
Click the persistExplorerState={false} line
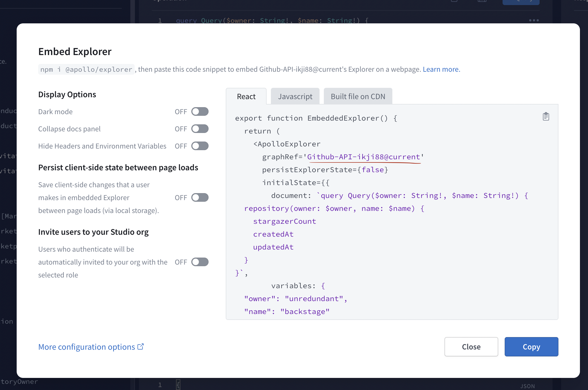pos(325,170)
